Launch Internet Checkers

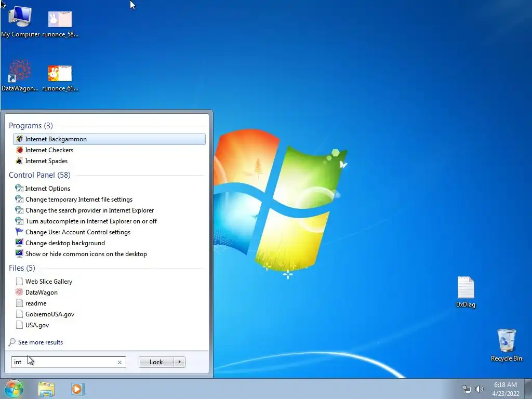click(109, 150)
